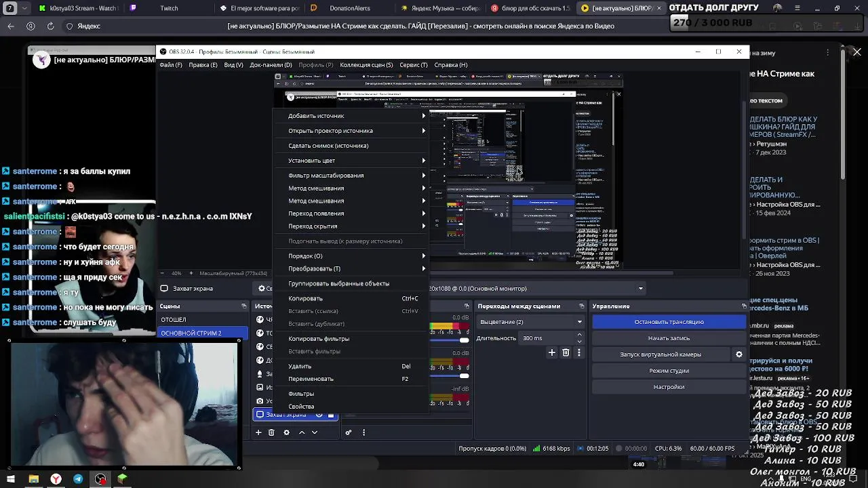The height and width of the screenshot is (488, 868).
Task: Open the Коллекция сцен (S) menu
Action: 366,65
